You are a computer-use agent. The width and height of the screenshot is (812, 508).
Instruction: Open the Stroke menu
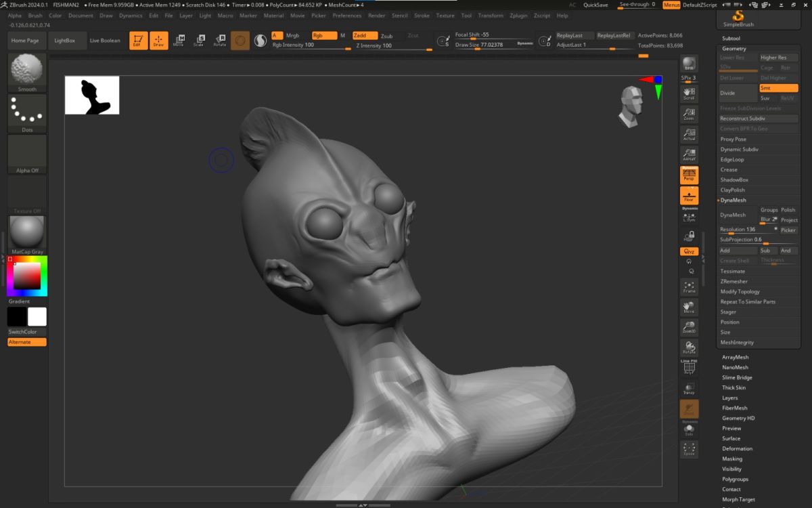pyautogui.click(x=422, y=15)
